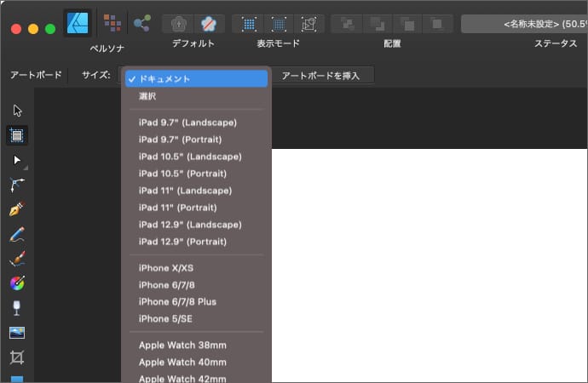Select the Artboard tool
The height and width of the screenshot is (383, 588).
17,134
